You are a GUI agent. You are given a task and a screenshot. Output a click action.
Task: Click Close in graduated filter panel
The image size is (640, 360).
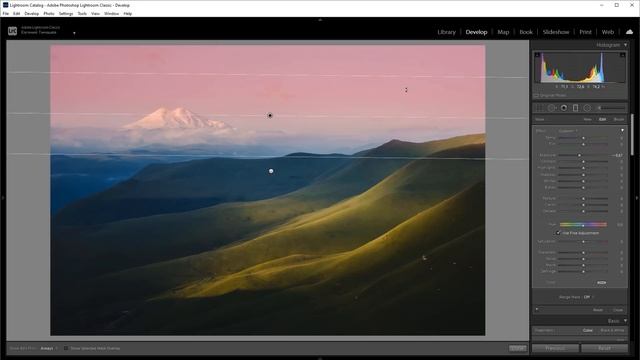[x=618, y=310]
